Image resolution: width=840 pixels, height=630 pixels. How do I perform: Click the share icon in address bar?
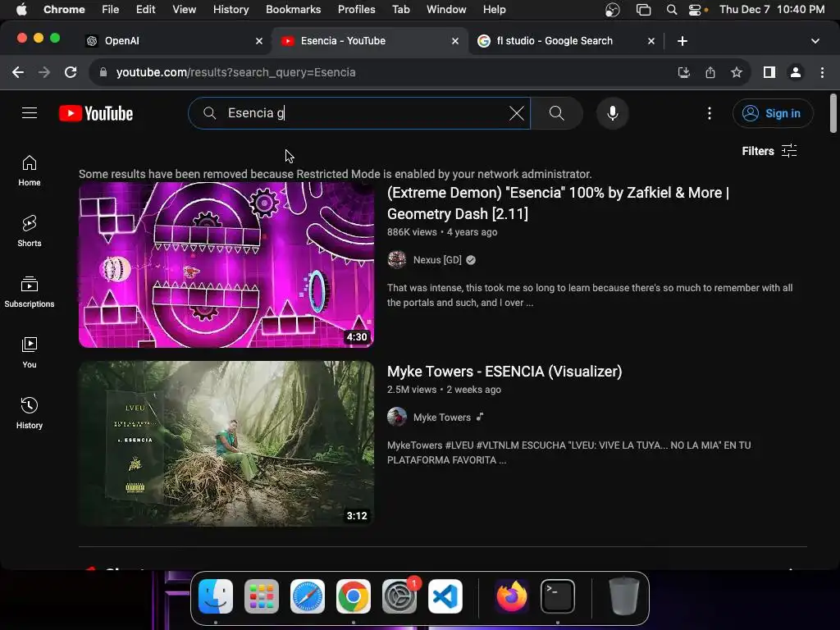tap(710, 72)
